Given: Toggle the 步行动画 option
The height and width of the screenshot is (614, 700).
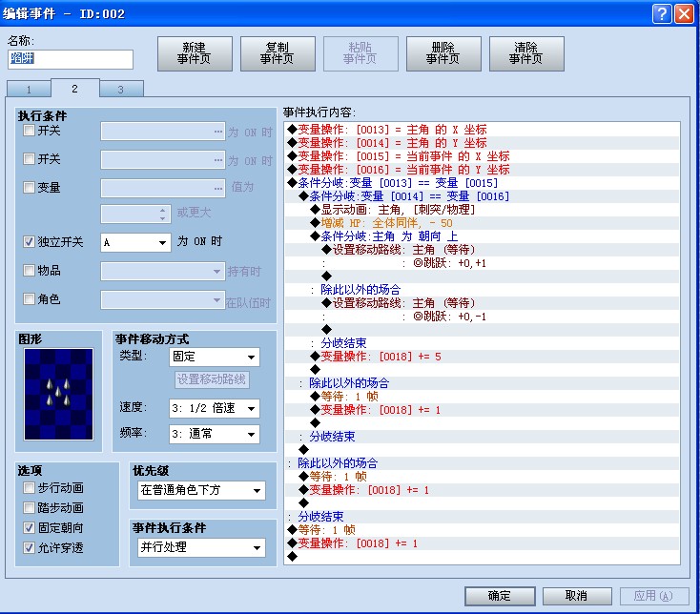Looking at the screenshot, I should pyautogui.click(x=29, y=488).
